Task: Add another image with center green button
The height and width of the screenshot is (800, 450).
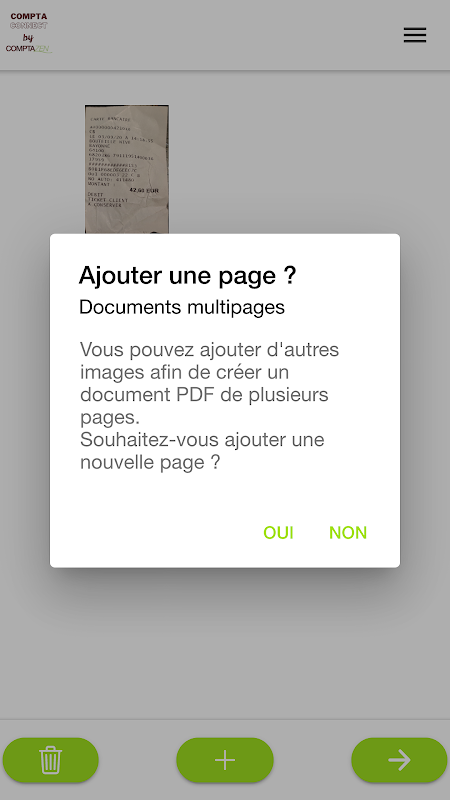Action: tap(225, 760)
